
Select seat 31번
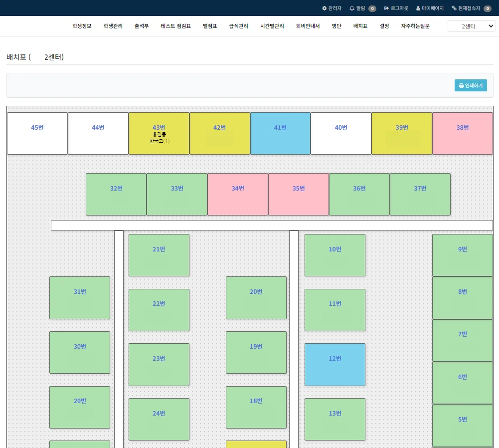pyautogui.click(x=80, y=298)
